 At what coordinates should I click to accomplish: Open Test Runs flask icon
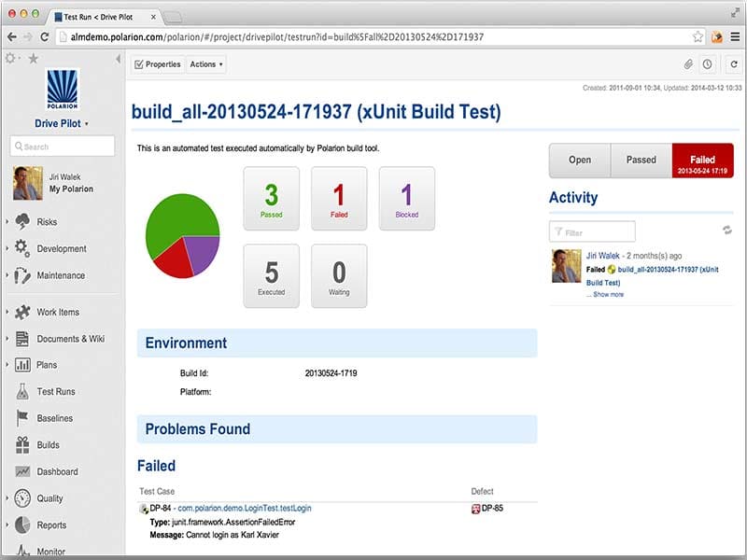22,392
